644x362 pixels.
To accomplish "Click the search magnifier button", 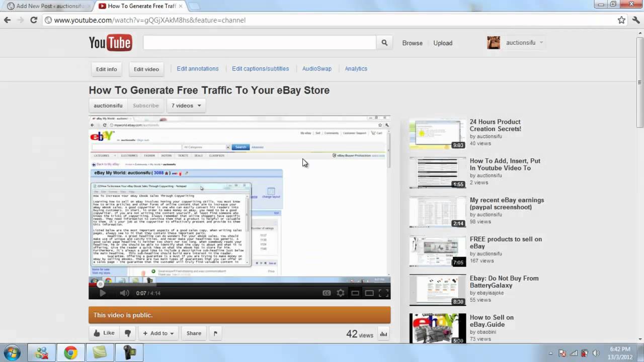I will [x=384, y=43].
